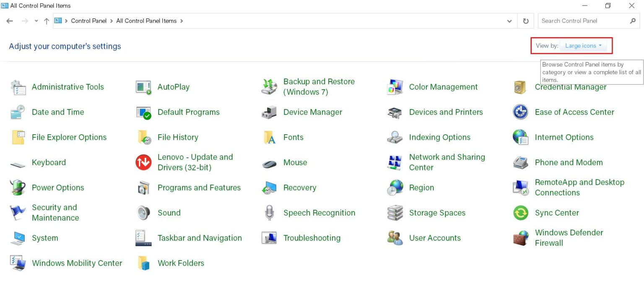Open the Device Manager icon
Screen dimensions: 644x282
click(x=269, y=112)
